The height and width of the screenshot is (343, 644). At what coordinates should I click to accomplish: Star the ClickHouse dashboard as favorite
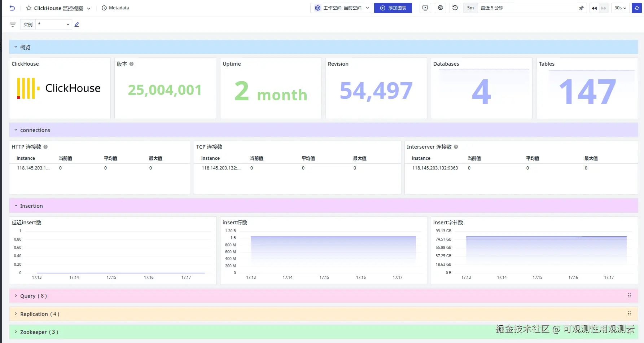click(x=29, y=8)
